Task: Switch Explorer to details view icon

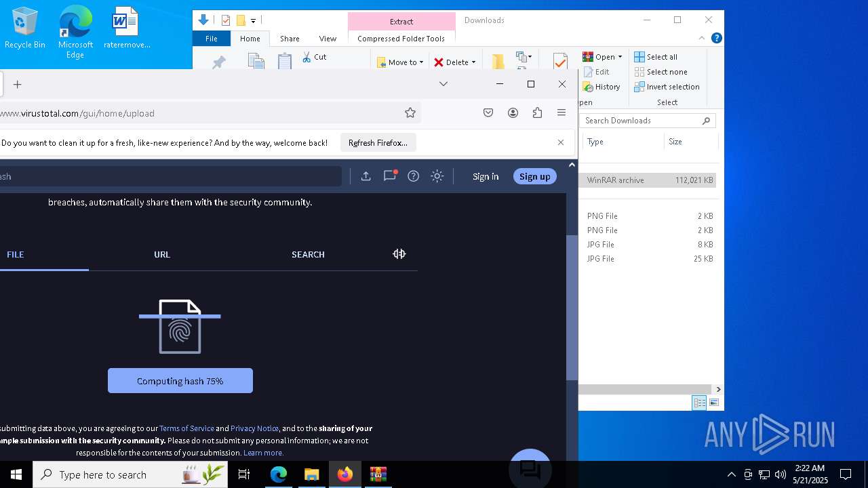Action: (x=699, y=403)
